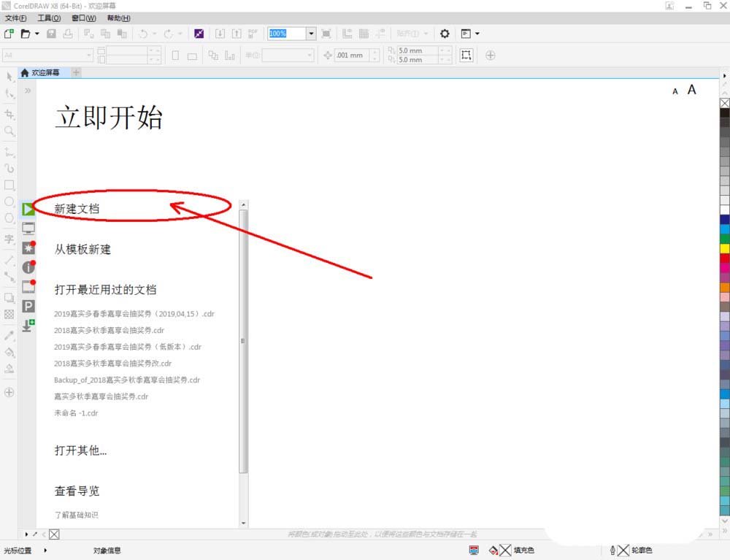Viewport: 730px width, 560px height.
Task: Click the Import icon
Action: click(x=220, y=34)
